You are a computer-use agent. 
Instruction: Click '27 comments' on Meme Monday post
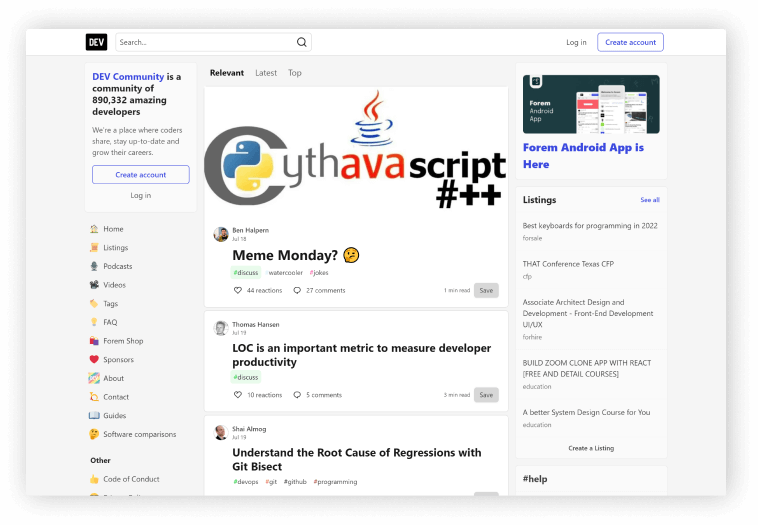pyautogui.click(x=326, y=291)
